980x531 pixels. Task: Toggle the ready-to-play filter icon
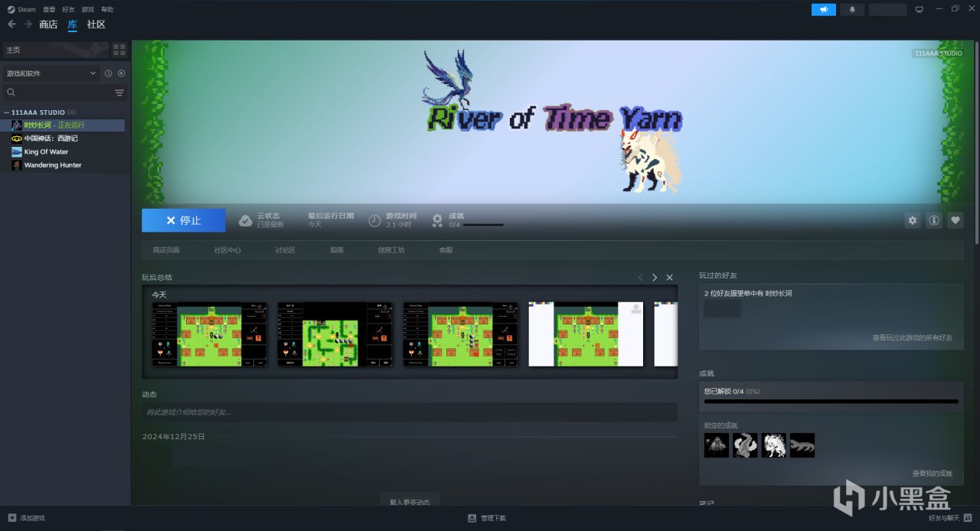pyautogui.click(x=121, y=73)
